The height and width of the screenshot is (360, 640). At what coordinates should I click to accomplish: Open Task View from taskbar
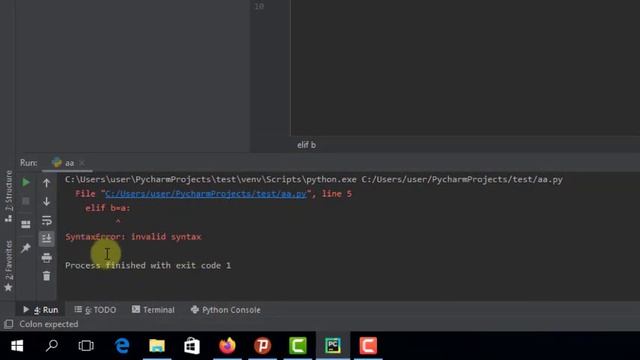pyautogui.click(x=86, y=346)
